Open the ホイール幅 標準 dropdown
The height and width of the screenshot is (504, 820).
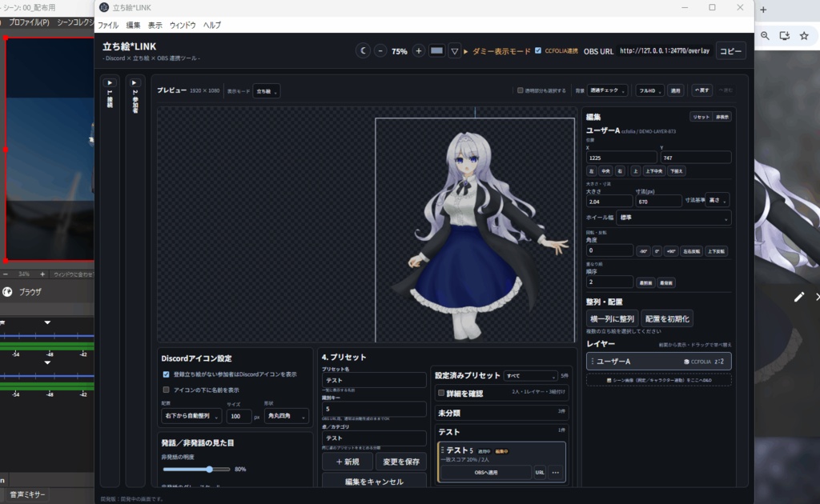(x=673, y=218)
